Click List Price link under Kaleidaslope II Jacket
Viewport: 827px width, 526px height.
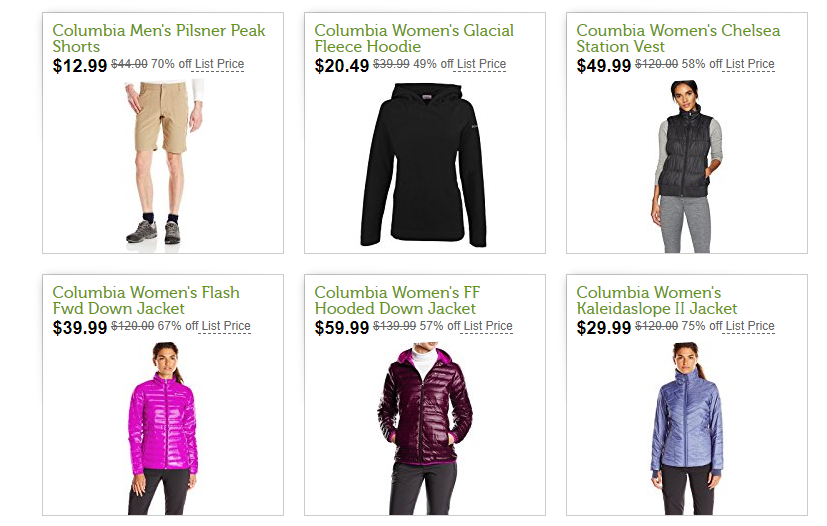[x=750, y=327]
